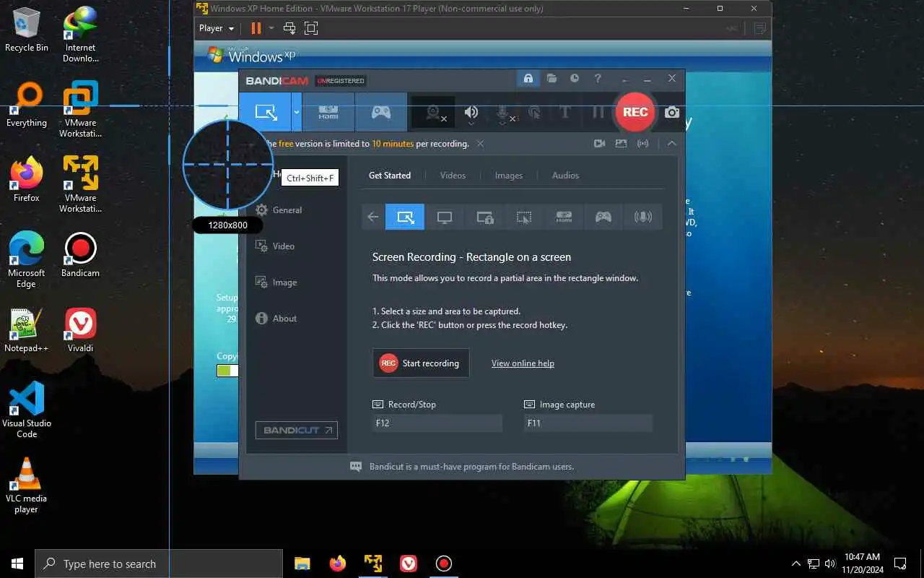
Task: Click the Image capture hotkey field F11
Action: click(x=588, y=423)
